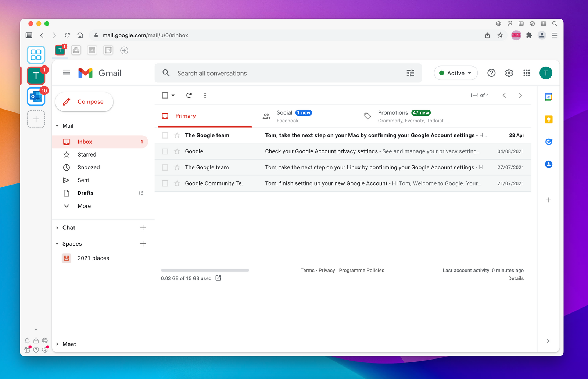Click browser reload button

click(x=67, y=35)
